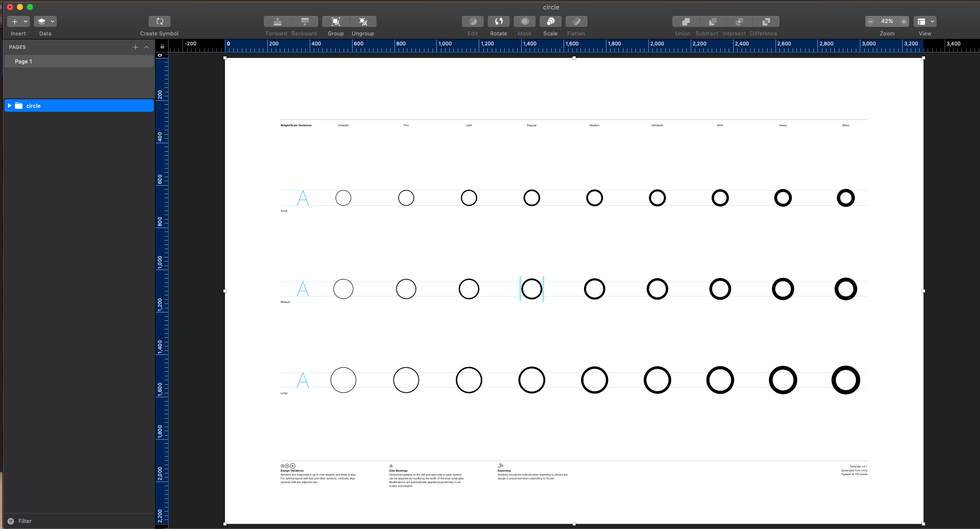Send the layer Backward
Viewport: 980px width, 529px height.
305,21
